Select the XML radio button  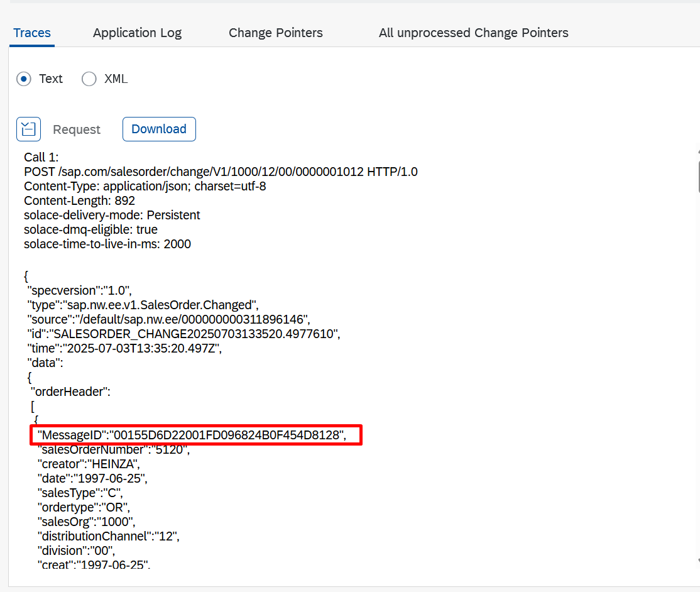tap(89, 79)
